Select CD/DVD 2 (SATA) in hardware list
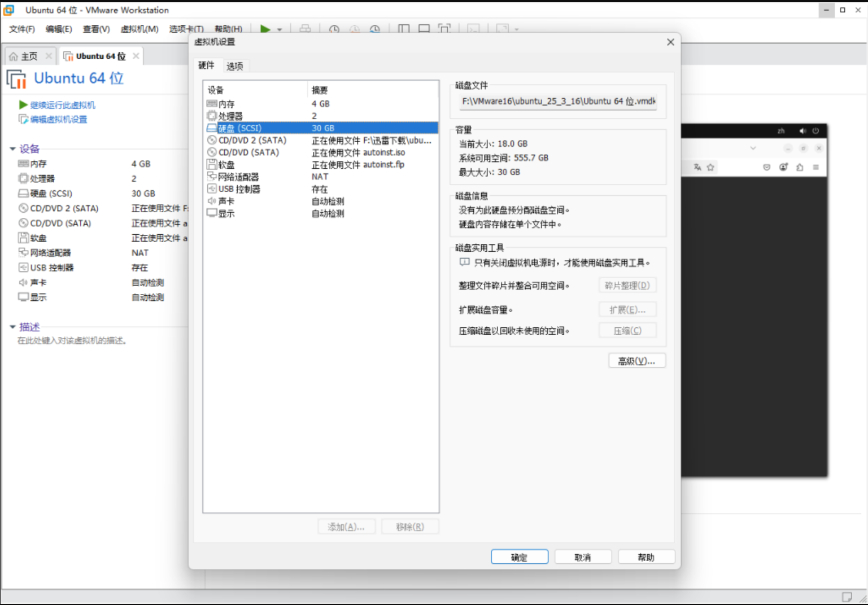Screen dimensions: 868x605 252,140
